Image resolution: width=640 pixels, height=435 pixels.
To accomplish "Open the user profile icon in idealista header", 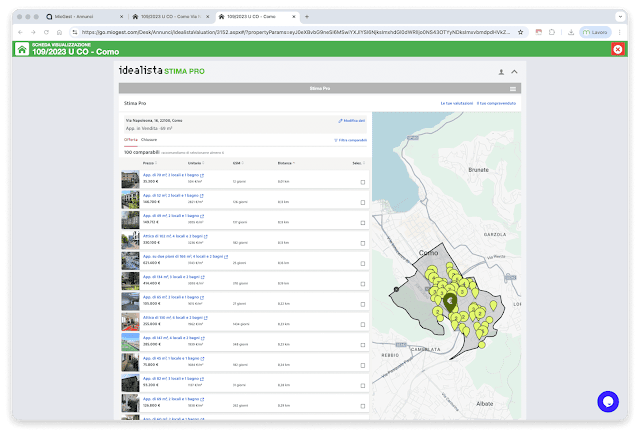I will (x=501, y=72).
